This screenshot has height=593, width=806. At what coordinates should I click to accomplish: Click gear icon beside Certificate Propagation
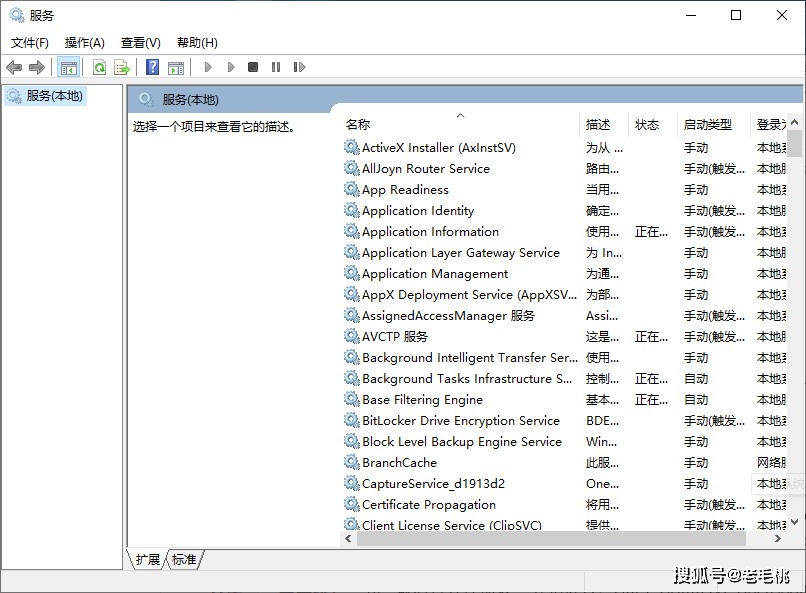coord(352,505)
